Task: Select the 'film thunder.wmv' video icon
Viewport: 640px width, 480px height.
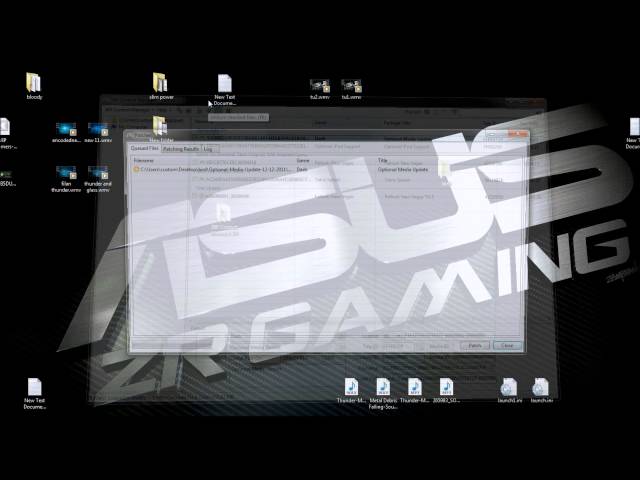Action: (66, 179)
